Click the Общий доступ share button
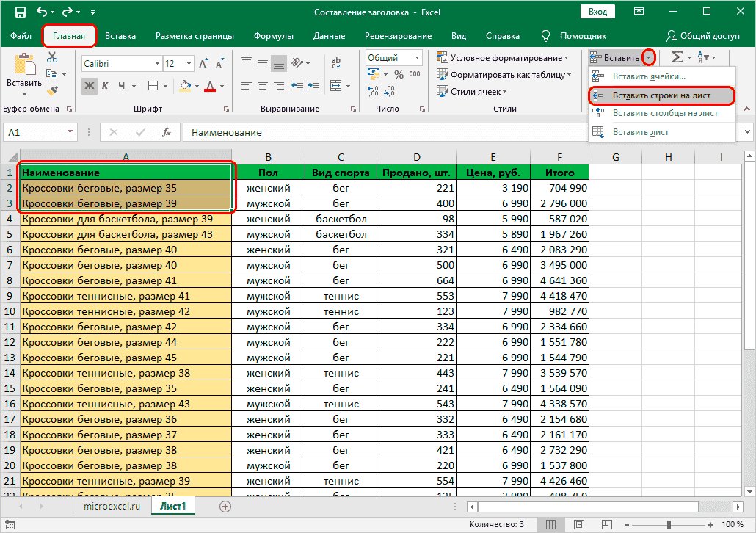The image size is (756, 533). [x=702, y=35]
